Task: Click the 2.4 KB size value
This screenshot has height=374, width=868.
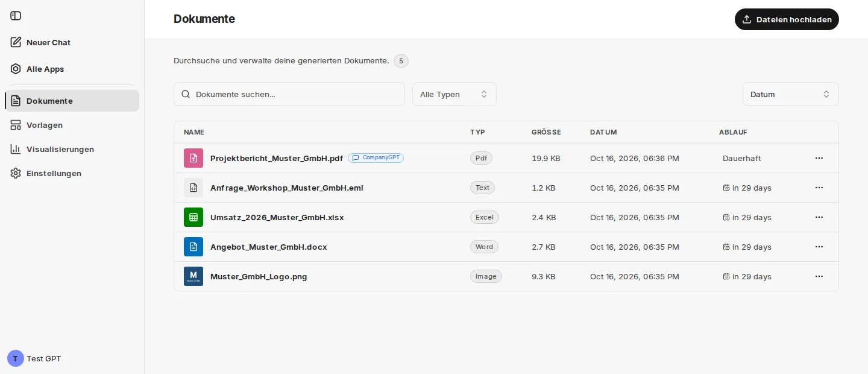Action: pyautogui.click(x=544, y=217)
